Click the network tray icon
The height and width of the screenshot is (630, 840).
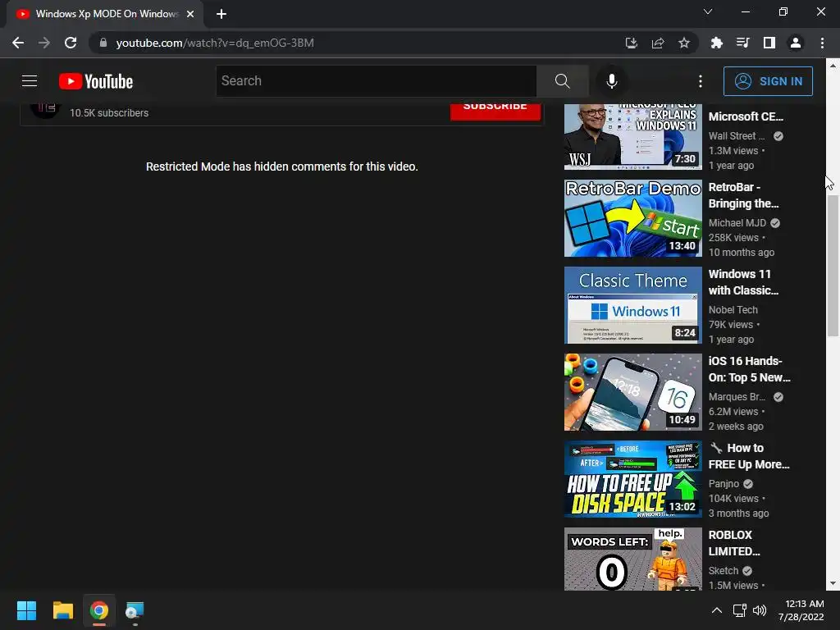pos(740,610)
